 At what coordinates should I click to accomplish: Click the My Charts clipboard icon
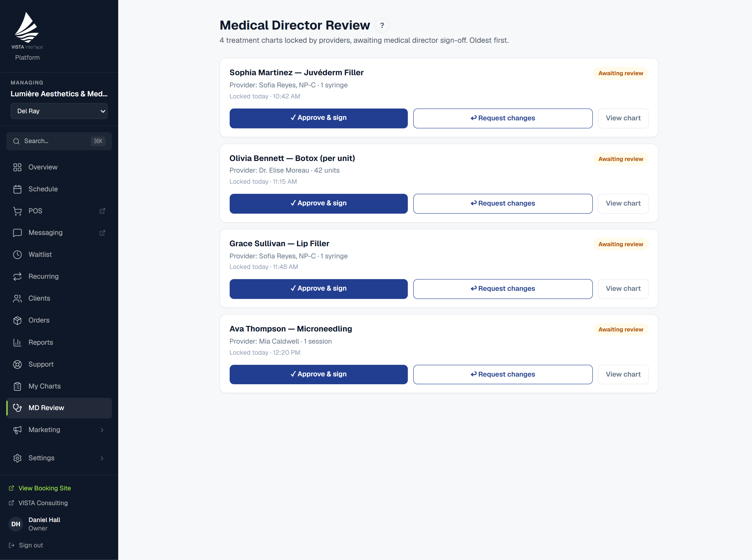pos(17,386)
